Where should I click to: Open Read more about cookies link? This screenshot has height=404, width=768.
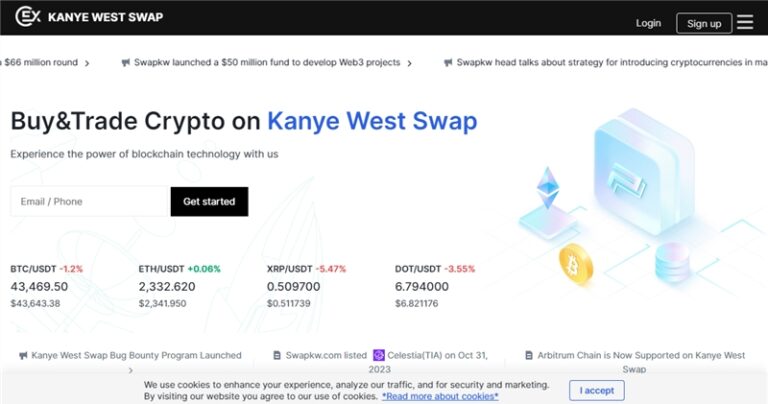440,396
